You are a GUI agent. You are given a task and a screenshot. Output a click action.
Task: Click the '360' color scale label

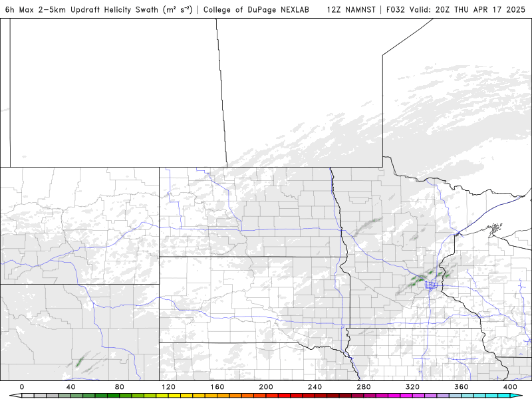(462, 387)
